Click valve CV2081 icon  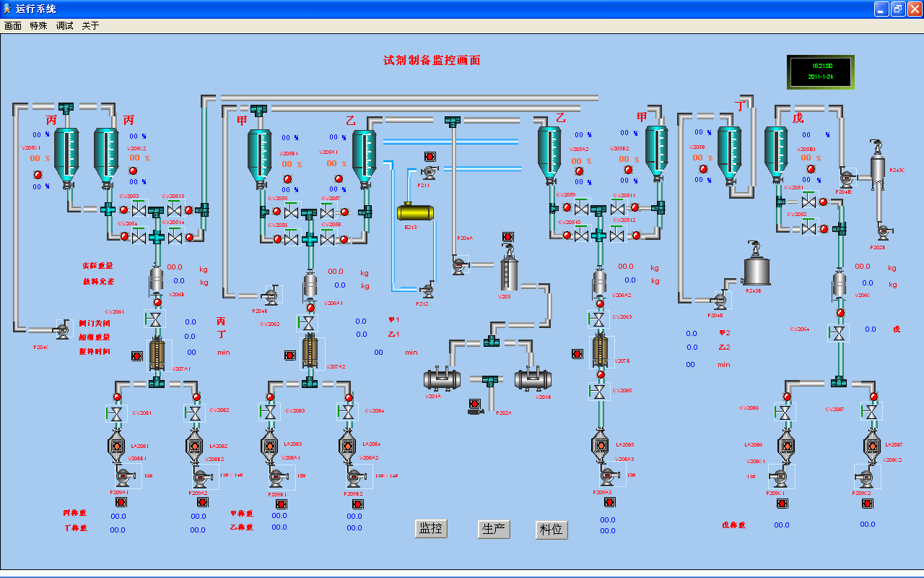coord(115,413)
